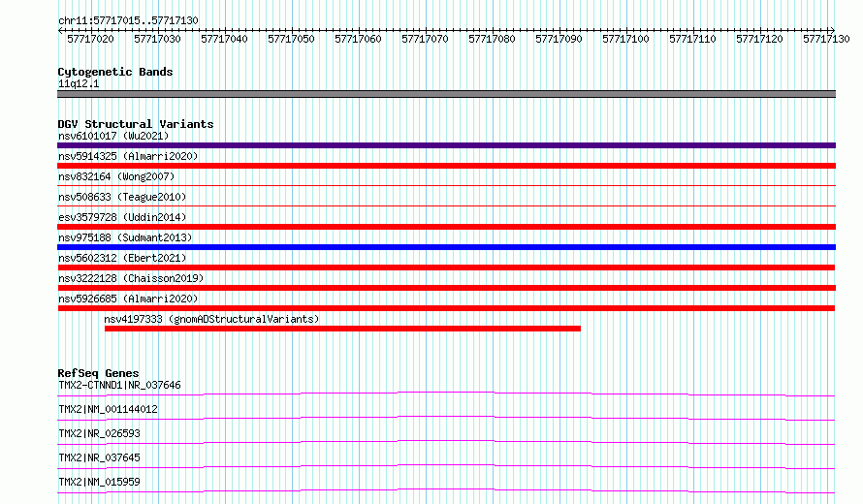Image resolution: width=863 pixels, height=504 pixels.
Task: Open the Cytogenetic Bands track heading
Action: [x=115, y=72]
